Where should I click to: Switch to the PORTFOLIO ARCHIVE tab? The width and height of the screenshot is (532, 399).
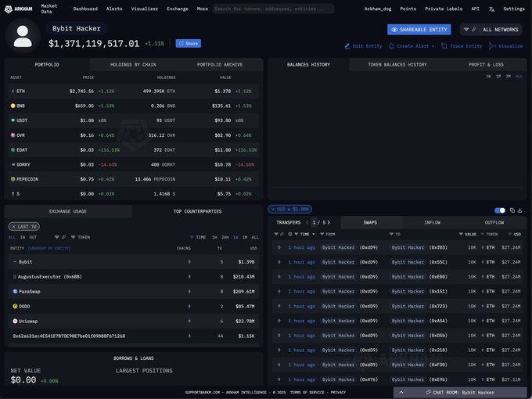pos(220,64)
